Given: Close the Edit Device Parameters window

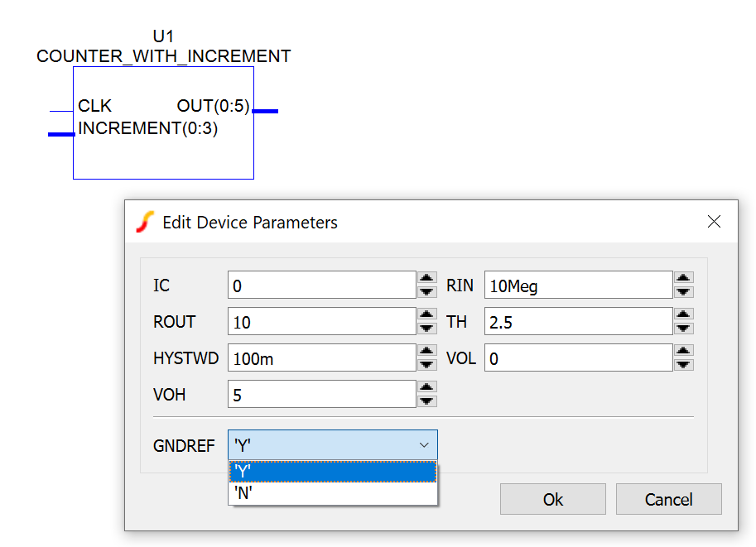Looking at the screenshot, I should click(714, 222).
